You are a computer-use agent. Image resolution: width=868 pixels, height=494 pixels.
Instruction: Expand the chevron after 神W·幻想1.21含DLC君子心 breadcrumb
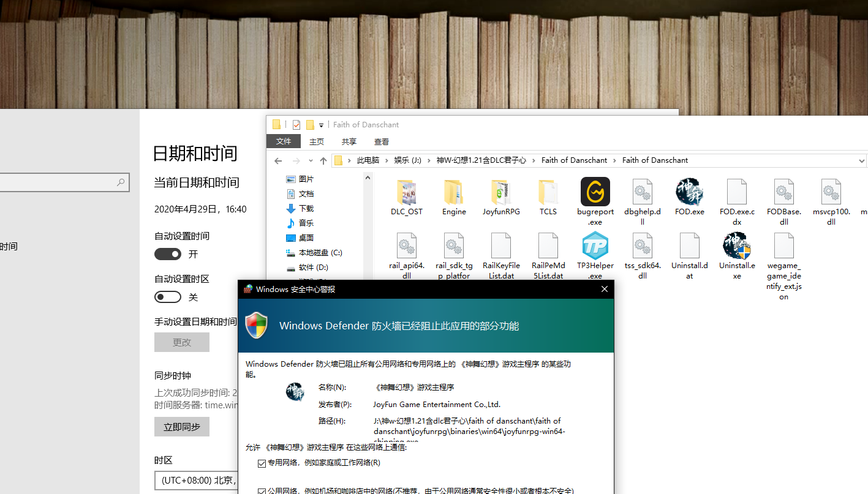click(534, 160)
